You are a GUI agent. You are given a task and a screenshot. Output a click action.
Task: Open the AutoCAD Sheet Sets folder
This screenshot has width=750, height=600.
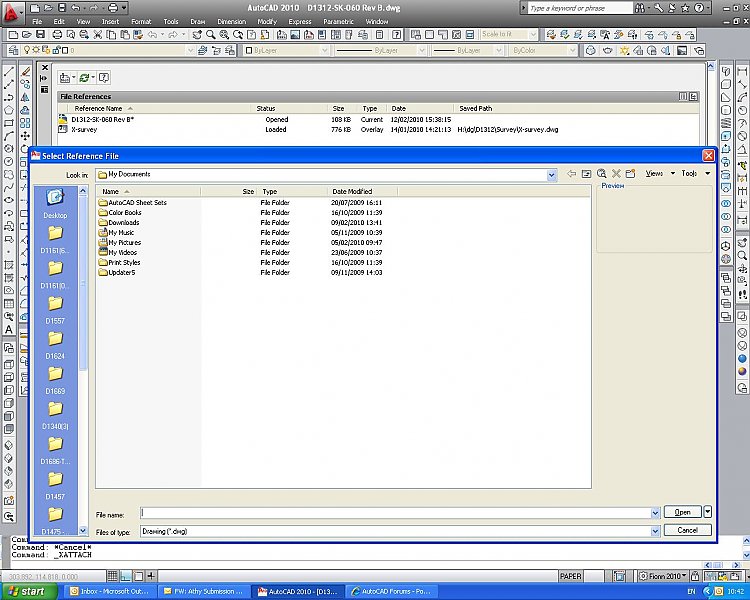pos(137,202)
